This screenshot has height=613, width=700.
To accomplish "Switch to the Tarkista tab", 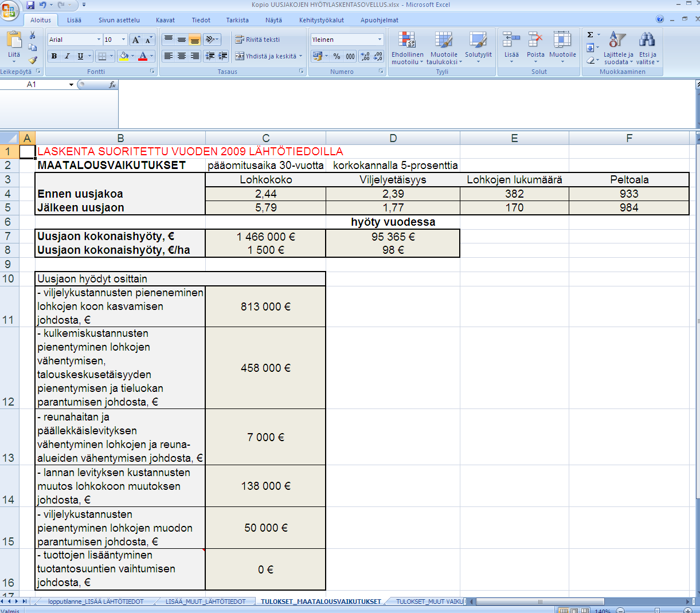I will tap(237, 20).
